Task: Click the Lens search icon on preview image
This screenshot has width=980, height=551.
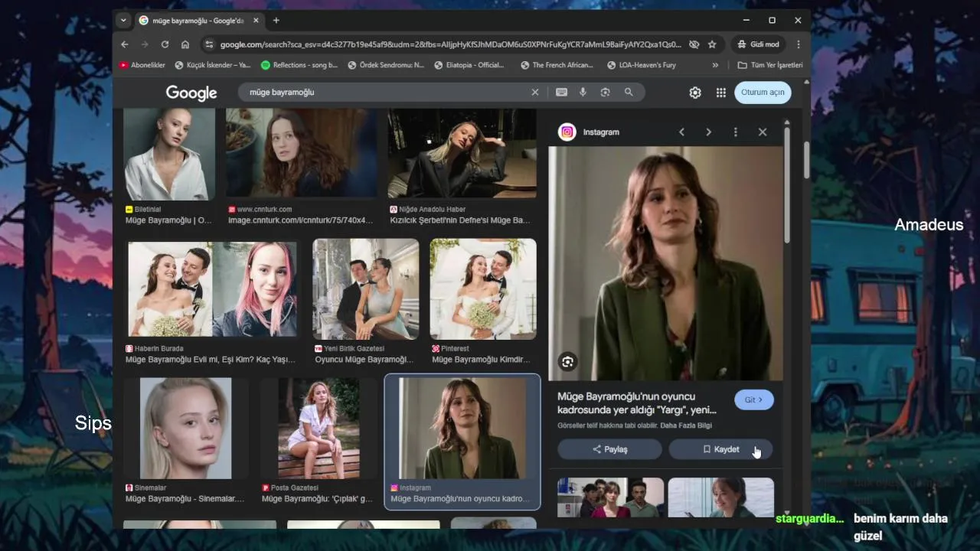Action: point(567,362)
